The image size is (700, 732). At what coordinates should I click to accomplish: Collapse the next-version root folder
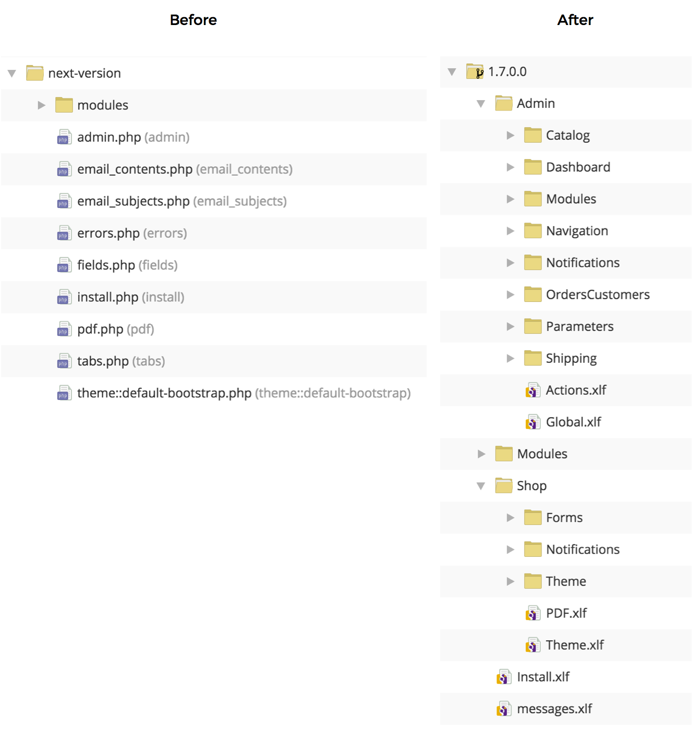tap(12, 74)
